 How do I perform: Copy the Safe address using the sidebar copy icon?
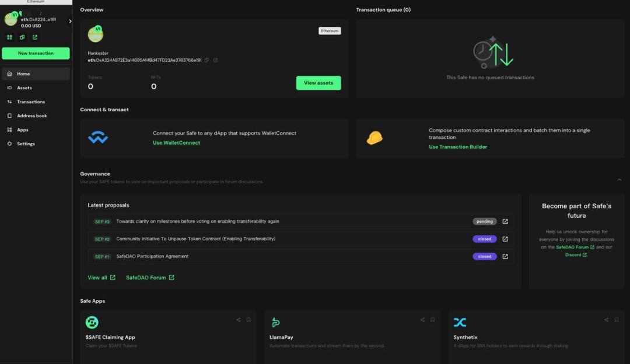pyautogui.click(x=22, y=37)
